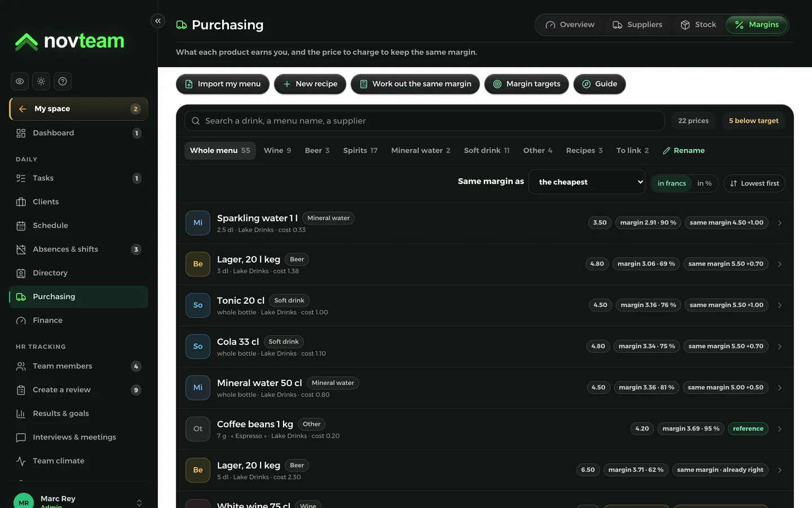
Task: Switch to the Overview tab
Action: 570,25
